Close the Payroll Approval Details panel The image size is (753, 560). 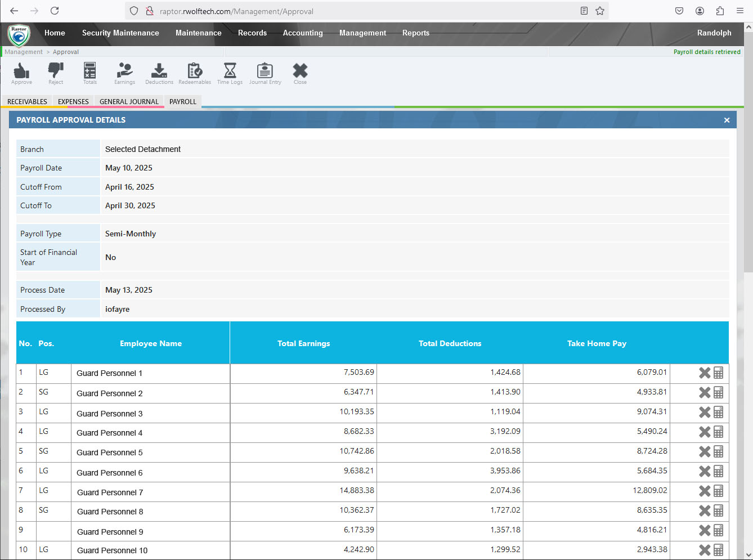coord(727,120)
